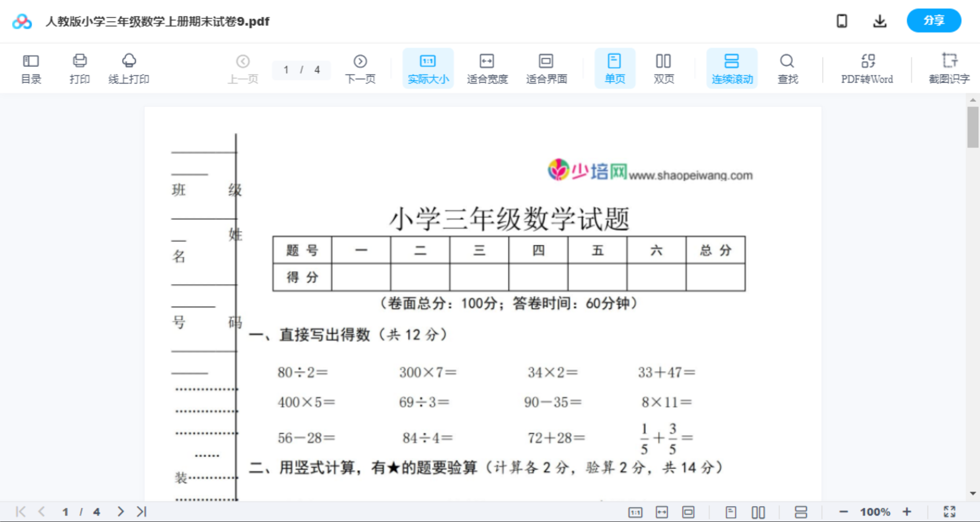Viewport: 980px width, 522px height.
Task: Click the zoom plus control near 100%
Action: tap(907, 511)
